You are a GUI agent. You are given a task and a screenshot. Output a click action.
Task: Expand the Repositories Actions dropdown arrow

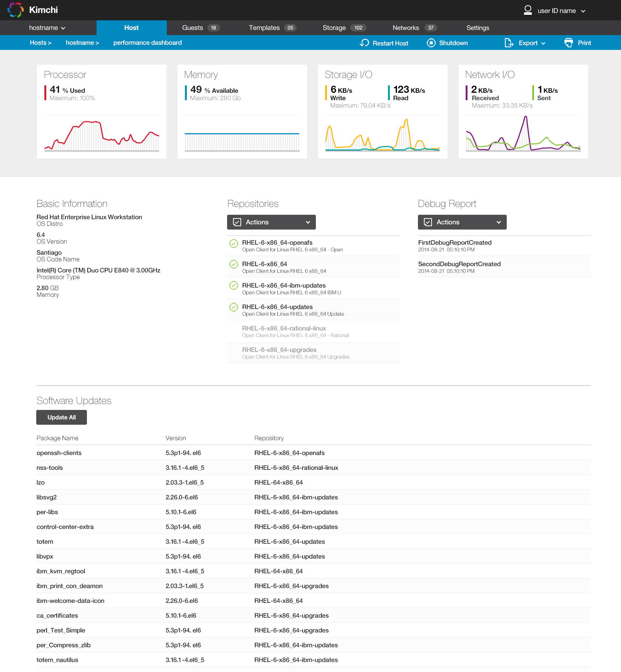tap(308, 222)
